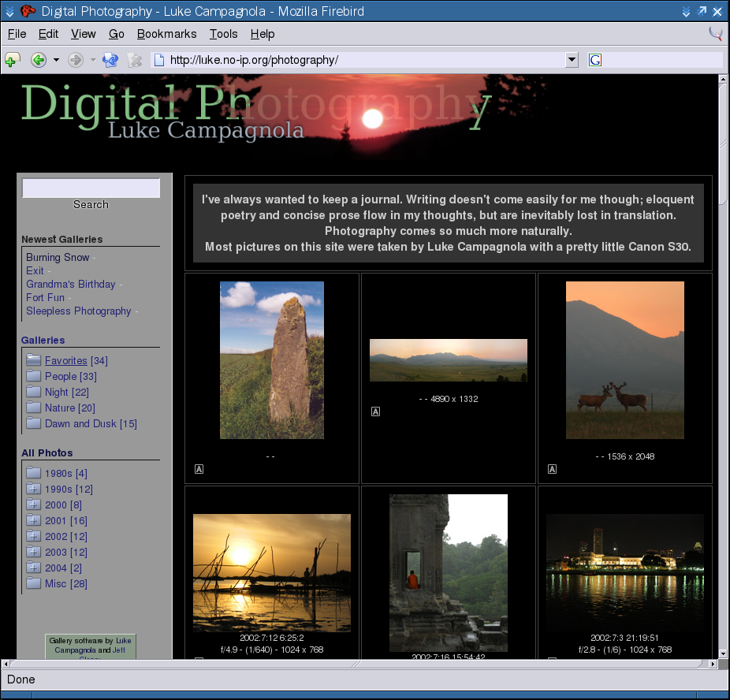Click the folder icon beside Favorites
This screenshot has width=730, height=700.
click(x=34, y=360)
